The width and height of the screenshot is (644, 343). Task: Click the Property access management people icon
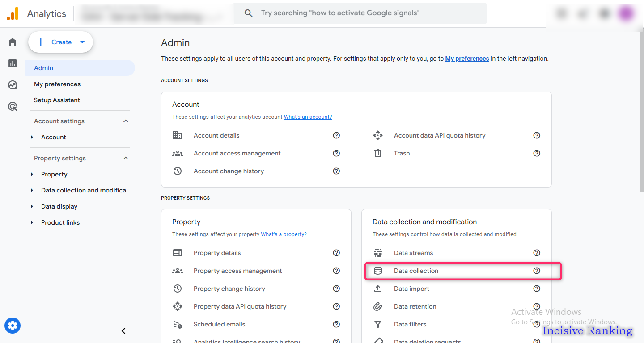[x=178, y=271]
